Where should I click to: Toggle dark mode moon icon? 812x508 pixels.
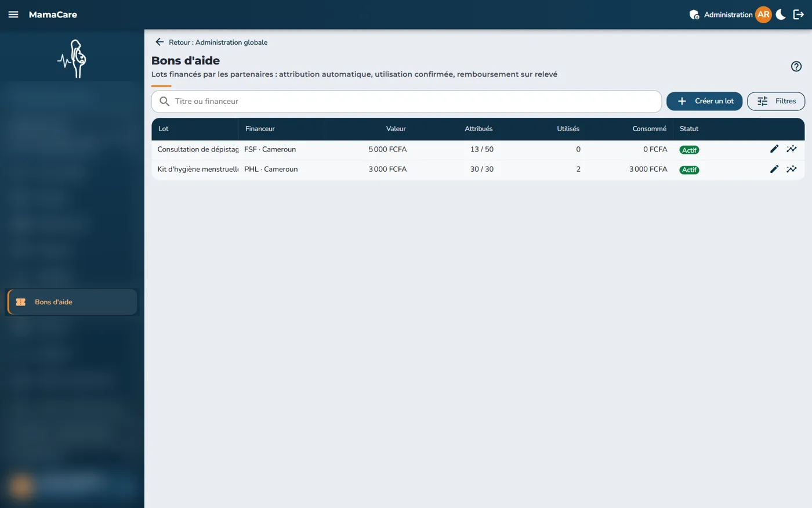[x=781, y=15]
